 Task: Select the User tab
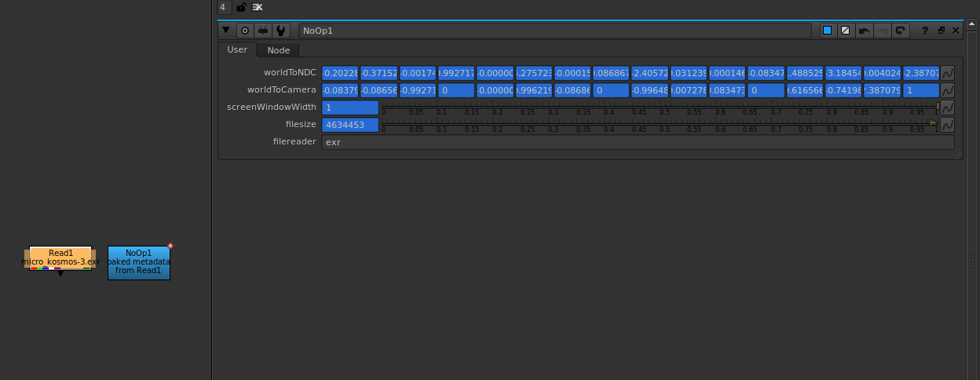(237, 49)
